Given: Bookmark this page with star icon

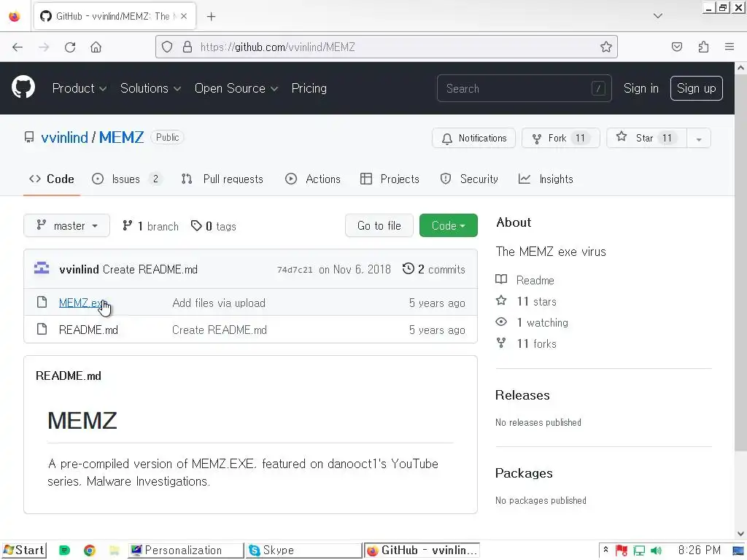Looking at the screenshot, I should [605, 47].
